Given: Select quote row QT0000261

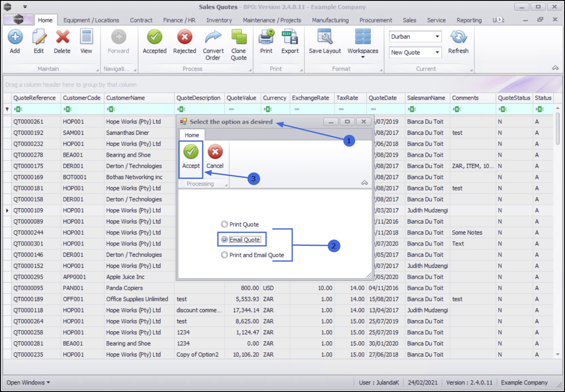Looking at the screenshot, I should (x=28, y=122).
